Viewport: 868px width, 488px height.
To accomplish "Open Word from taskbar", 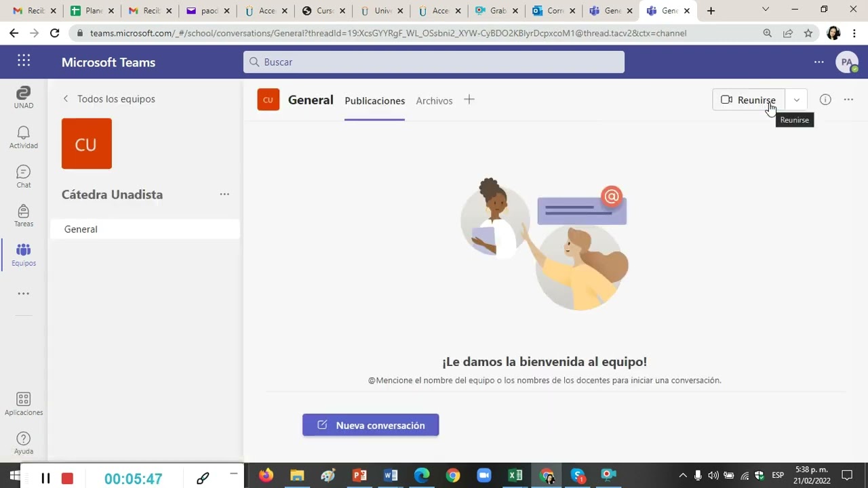I will [391, 475].
